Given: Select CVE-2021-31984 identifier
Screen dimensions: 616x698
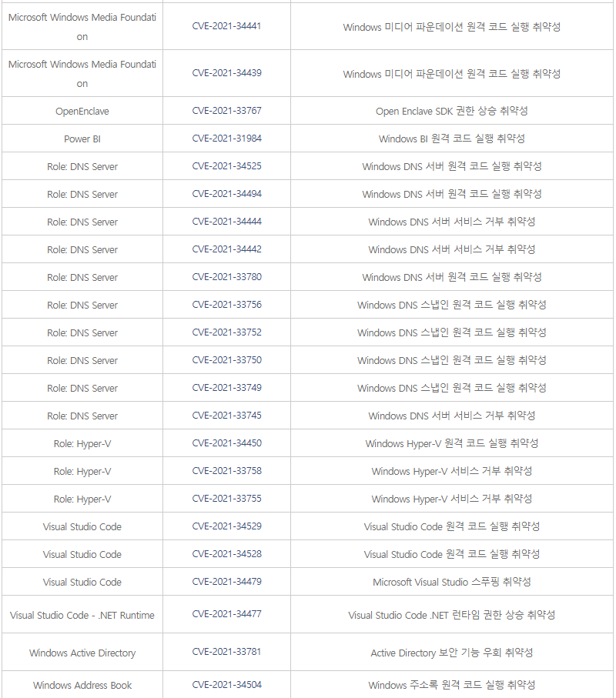Looking at the screenshot, I should pos(226,139).
